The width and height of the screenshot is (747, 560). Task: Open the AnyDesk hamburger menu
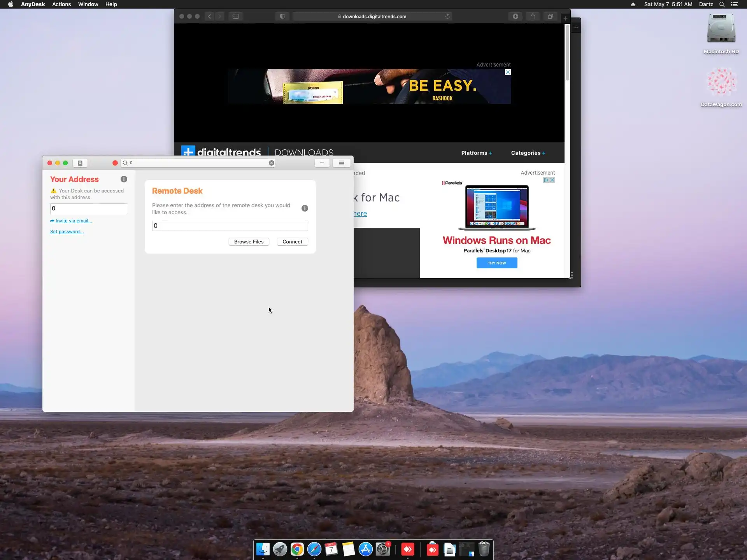[341, 163]
